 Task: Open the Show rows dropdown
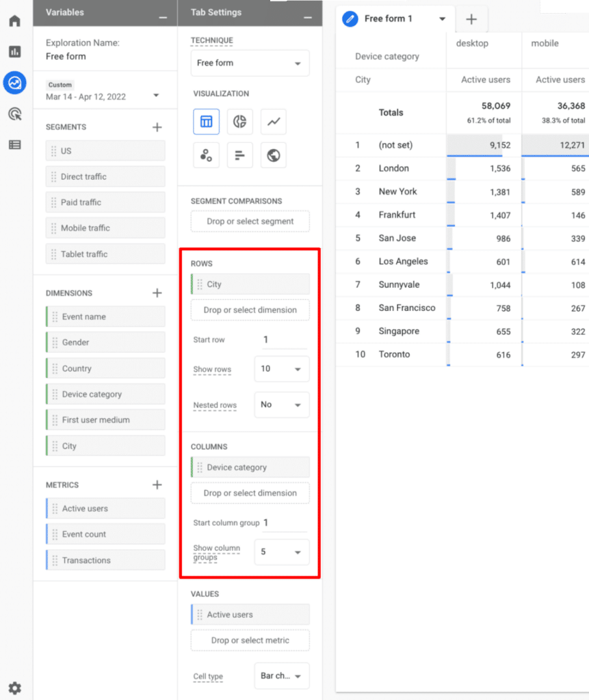tap(281, 368)
